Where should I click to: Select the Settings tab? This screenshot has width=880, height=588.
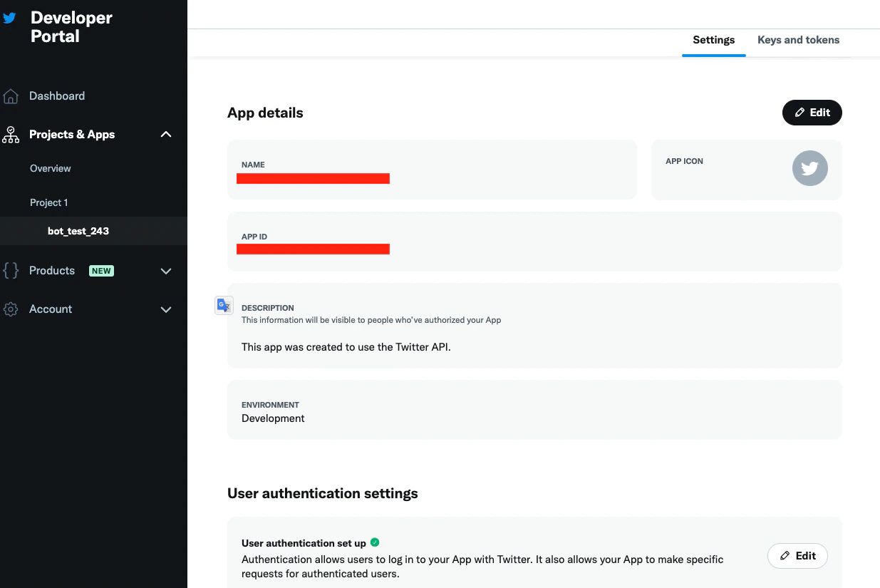pos(713,40)
